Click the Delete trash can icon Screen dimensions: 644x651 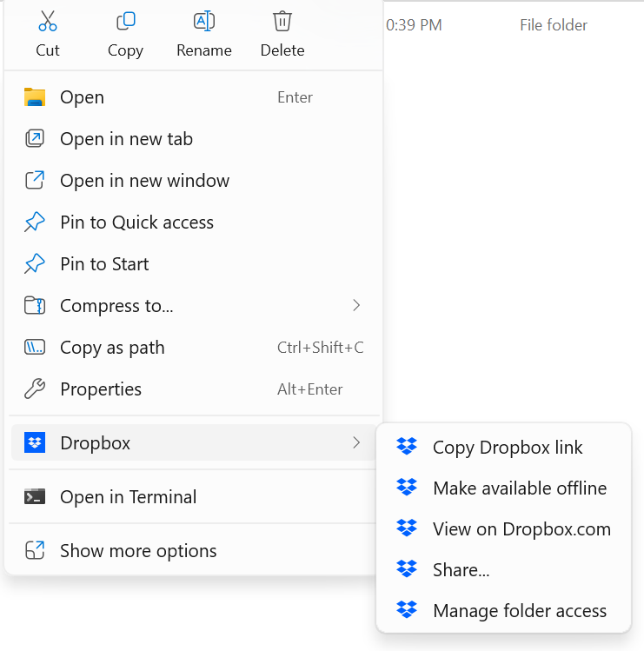pos(282,21)
